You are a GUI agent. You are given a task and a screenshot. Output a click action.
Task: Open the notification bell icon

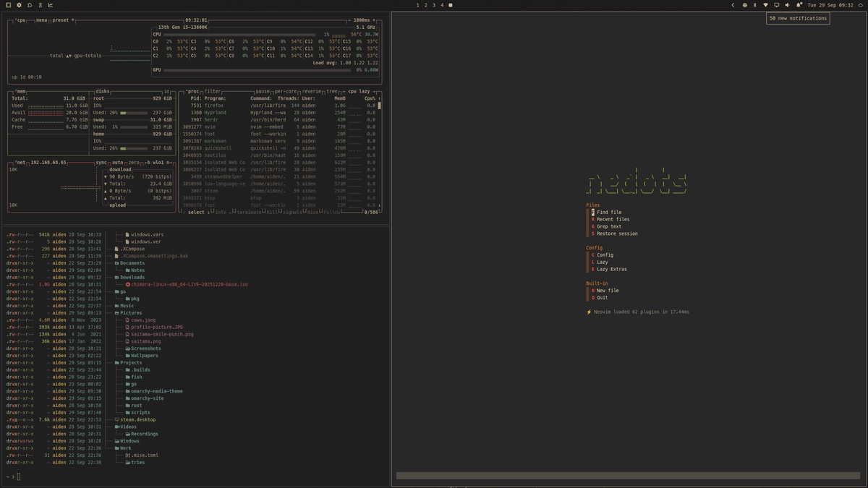coord(799,5)
